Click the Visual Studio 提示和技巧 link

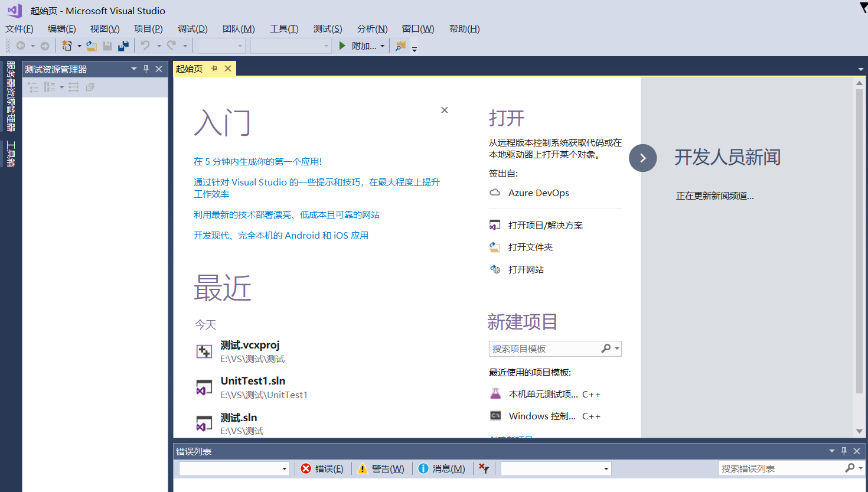pyautogui.click(x=317, y=188)
